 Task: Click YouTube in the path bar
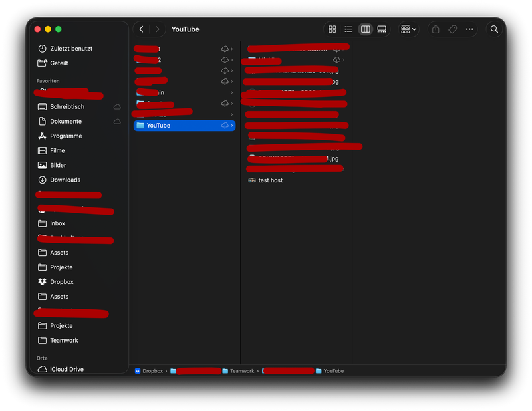pyautogui.click(x=329, y=371)
